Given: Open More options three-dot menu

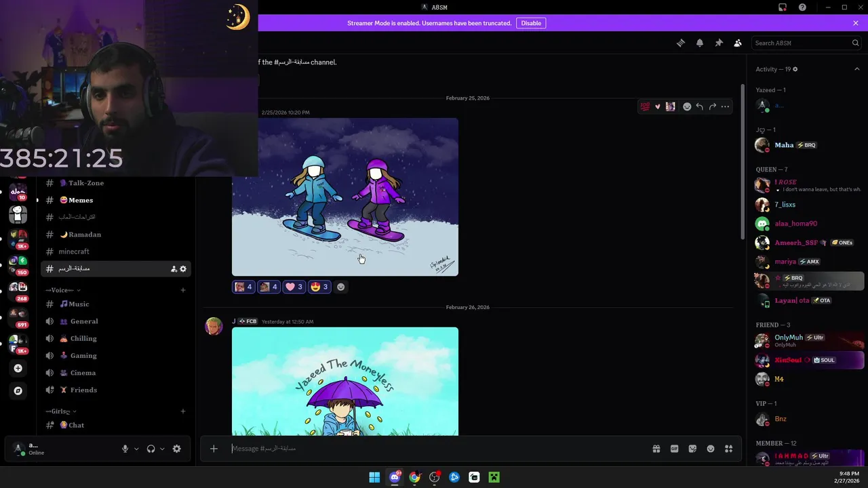Looking at the screenshot, I should pyautogui.click(x=726, y=106).
